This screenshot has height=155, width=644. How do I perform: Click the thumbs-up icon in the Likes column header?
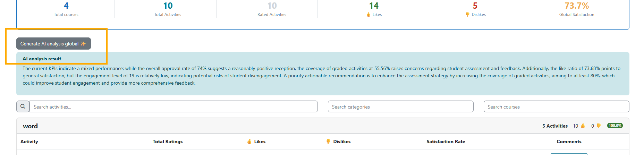[x=249, y=141]
